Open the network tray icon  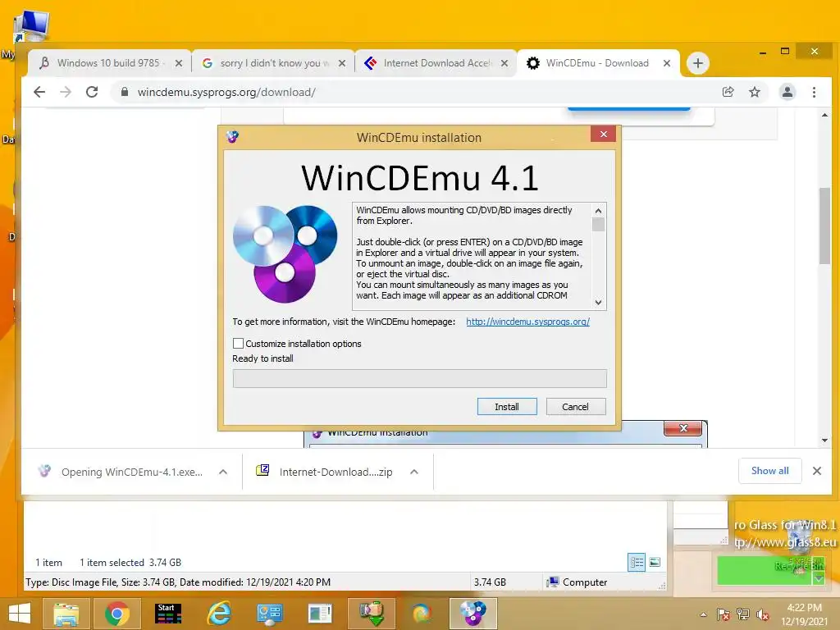[x=743, y=614]
